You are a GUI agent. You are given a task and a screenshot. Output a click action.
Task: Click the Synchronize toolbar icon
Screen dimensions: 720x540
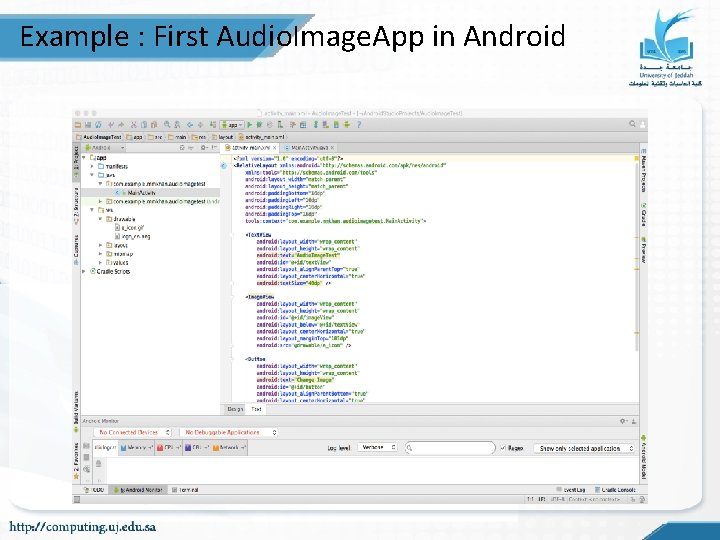(98, 125)
